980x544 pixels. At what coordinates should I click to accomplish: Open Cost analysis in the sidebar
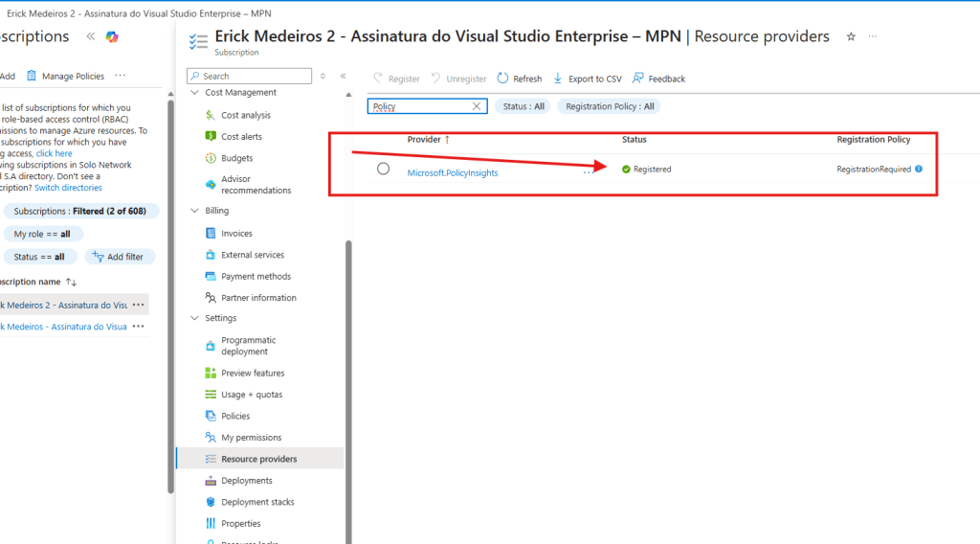click(x=245, y=115)
